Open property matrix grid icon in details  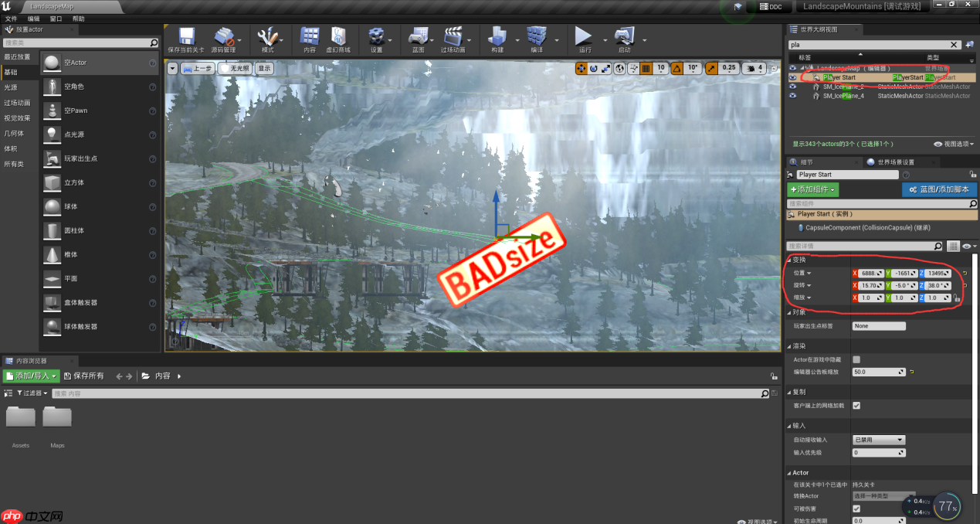click(954, 246)
